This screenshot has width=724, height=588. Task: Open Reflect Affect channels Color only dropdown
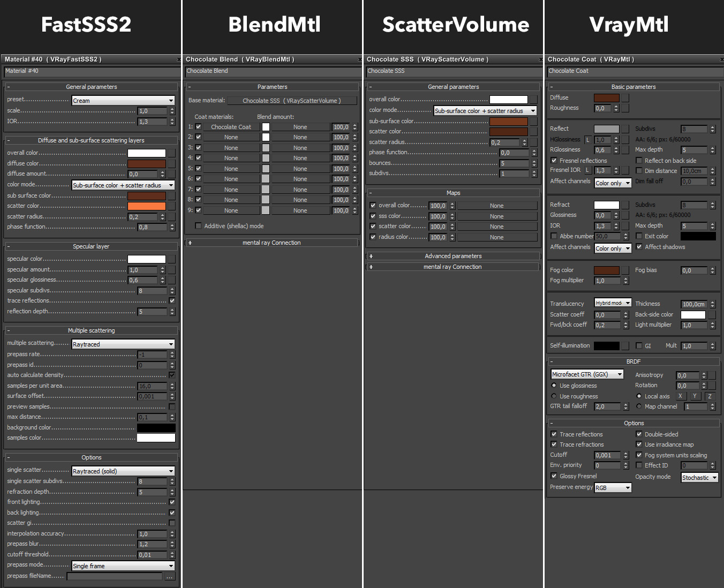[x=613, y=183]
